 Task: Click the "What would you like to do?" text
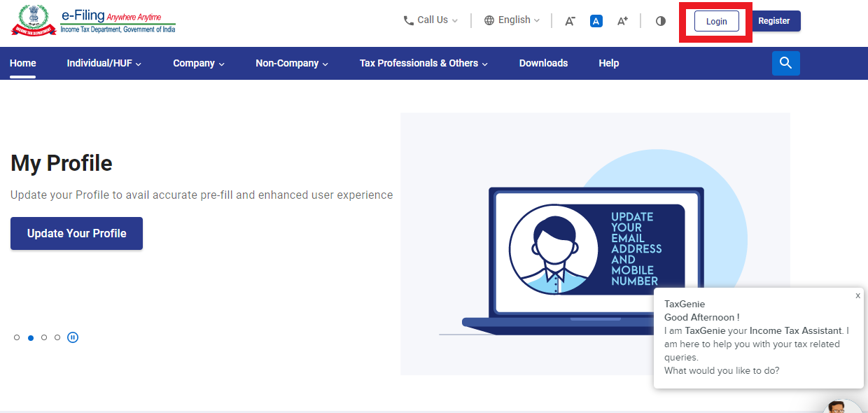(x=722, y=370)
